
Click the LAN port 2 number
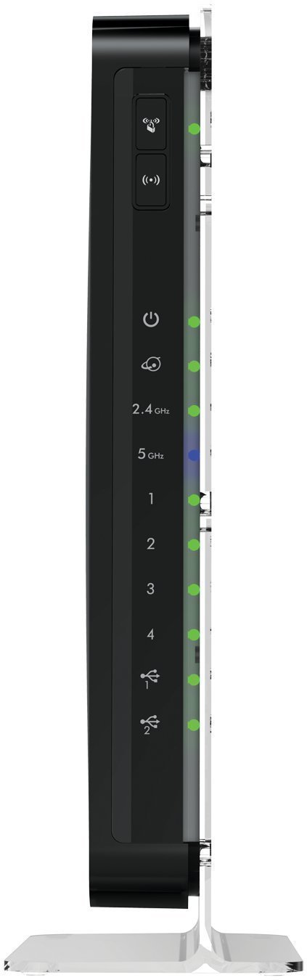pos(150,544)
